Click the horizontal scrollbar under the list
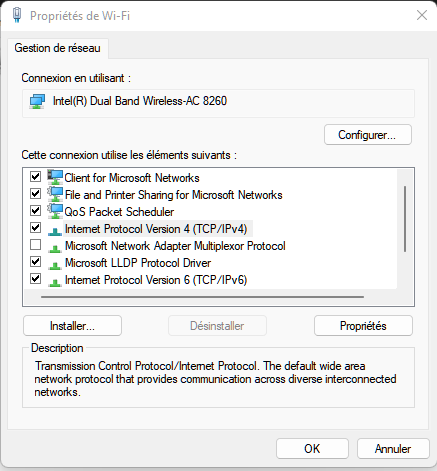Image resolution: width=437 pixels, height=471 pixels. tap(202, 297)
